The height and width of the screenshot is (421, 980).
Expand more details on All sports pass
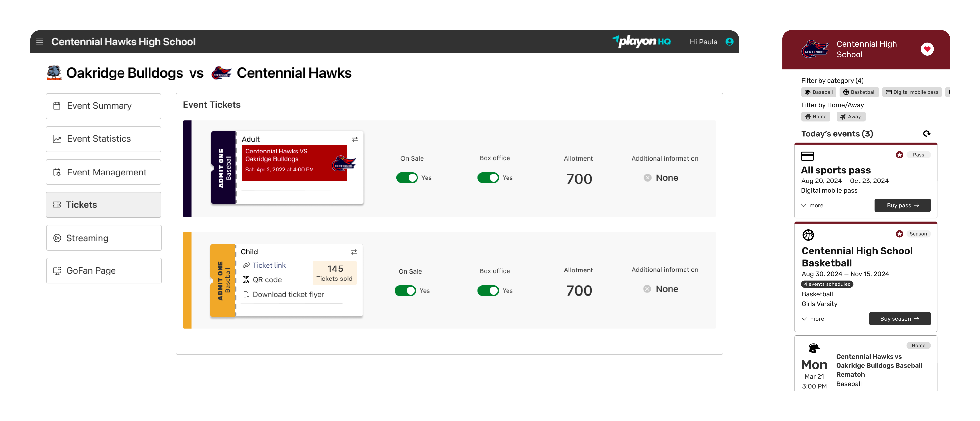pos(812,206)
